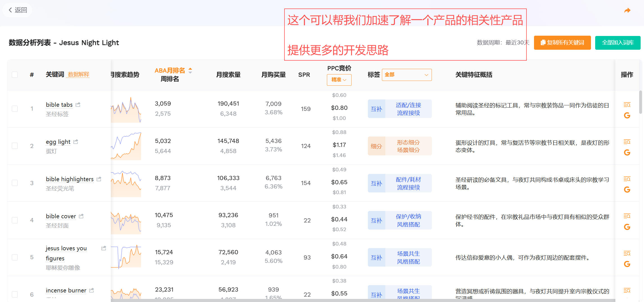Click 全部加入词库 button
The height and width of the screenshot is (302, 644).
click(x=618, y=43)
